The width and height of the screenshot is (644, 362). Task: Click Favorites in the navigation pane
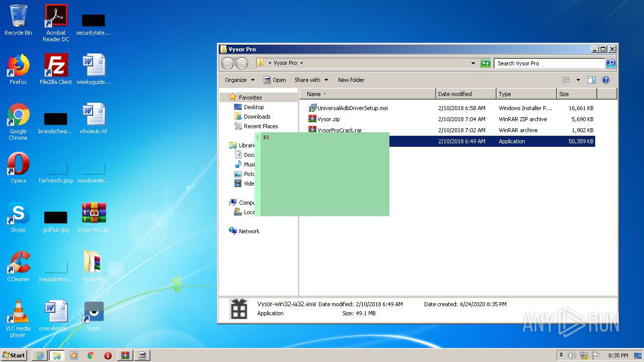pos(250,98)
